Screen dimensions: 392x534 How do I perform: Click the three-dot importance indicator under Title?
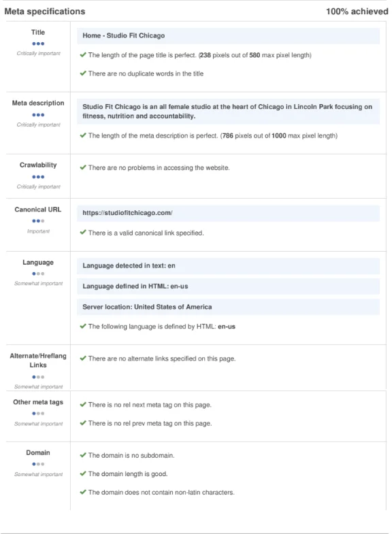38,44
